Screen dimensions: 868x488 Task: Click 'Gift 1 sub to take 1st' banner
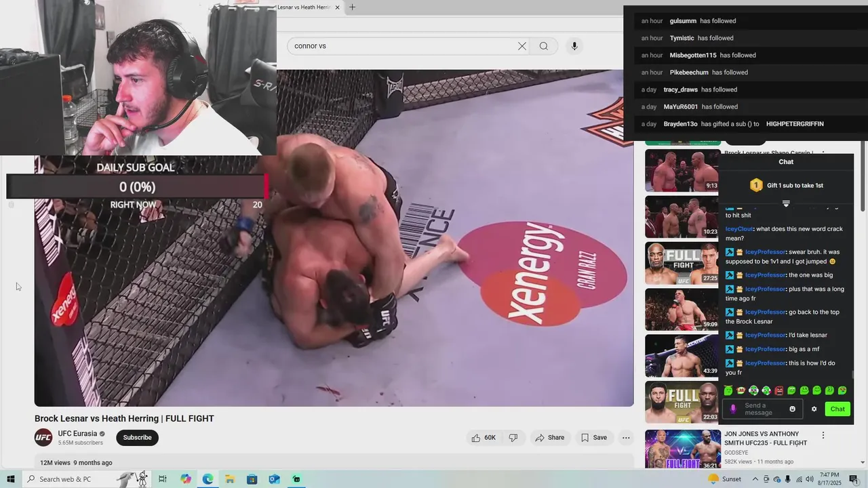point(786,185)
